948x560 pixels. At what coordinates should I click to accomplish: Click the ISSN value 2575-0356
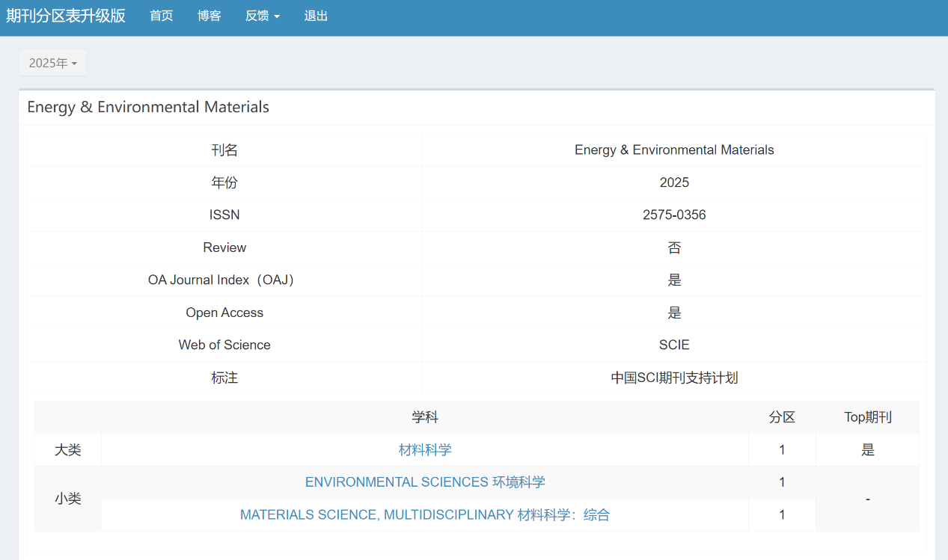click(x=673, y=215)
